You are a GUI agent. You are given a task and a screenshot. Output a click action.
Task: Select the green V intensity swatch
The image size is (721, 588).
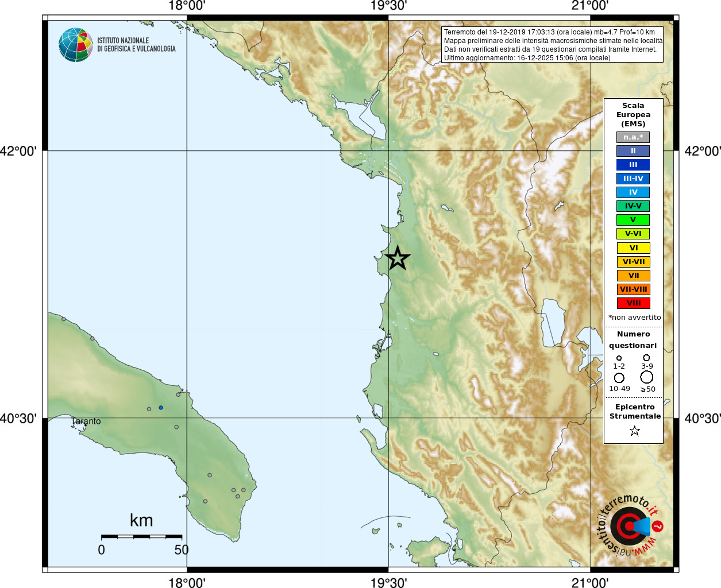633,220
